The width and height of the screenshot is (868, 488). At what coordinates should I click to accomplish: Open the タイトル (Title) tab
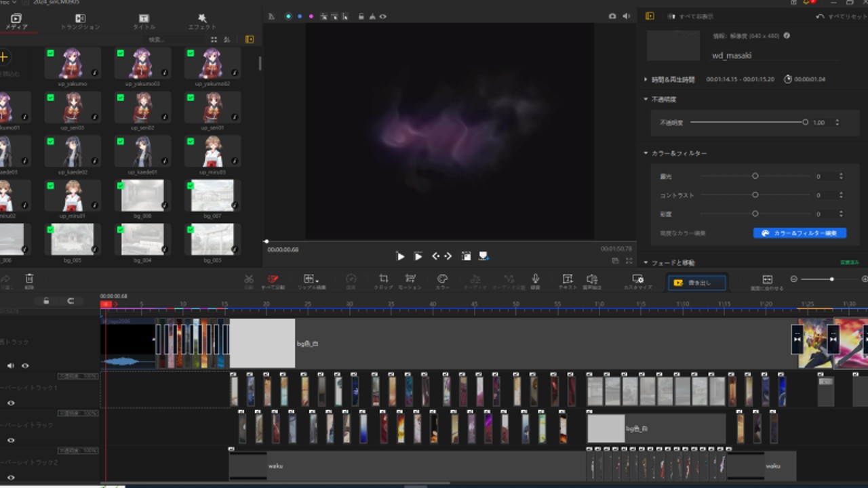point(144,22)
